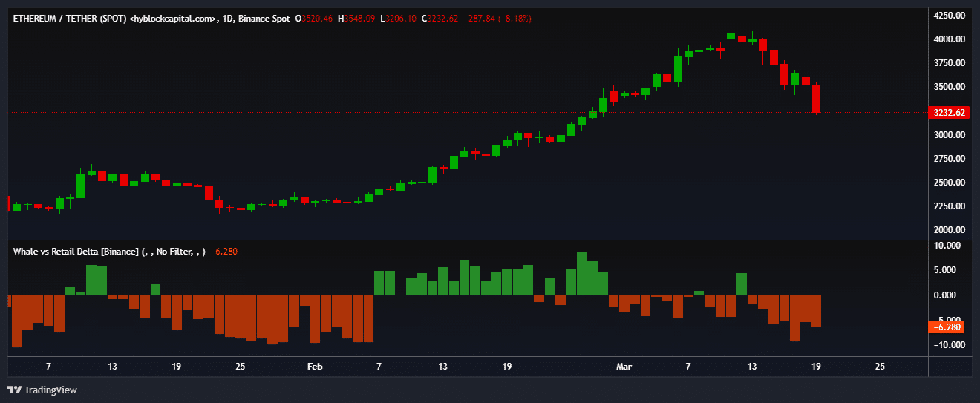
Task: Click the Feb label on the time axis
Action: pyautogui.click(x=315, y=367)
